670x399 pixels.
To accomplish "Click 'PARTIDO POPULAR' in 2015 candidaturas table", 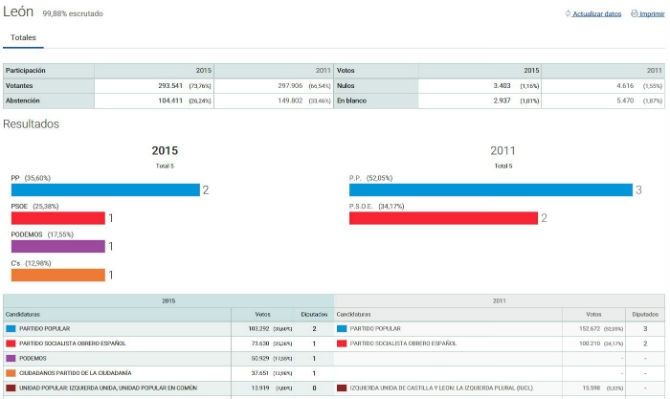I will click(44, 329).
